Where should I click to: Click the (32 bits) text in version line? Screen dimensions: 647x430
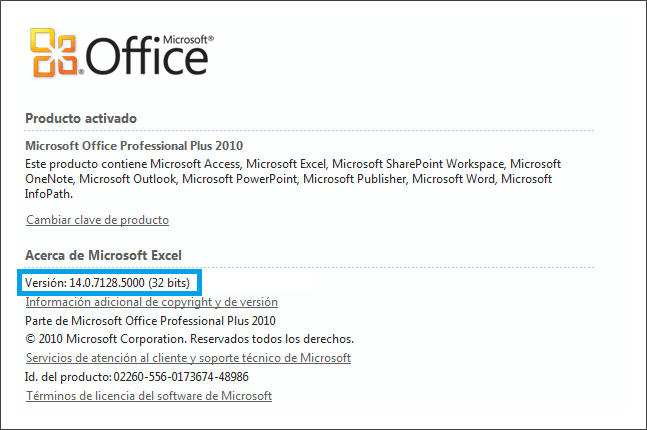tap(169, 283)
